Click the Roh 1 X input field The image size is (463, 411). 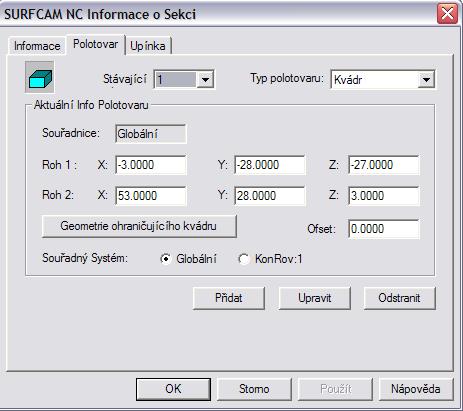[151, 165]
